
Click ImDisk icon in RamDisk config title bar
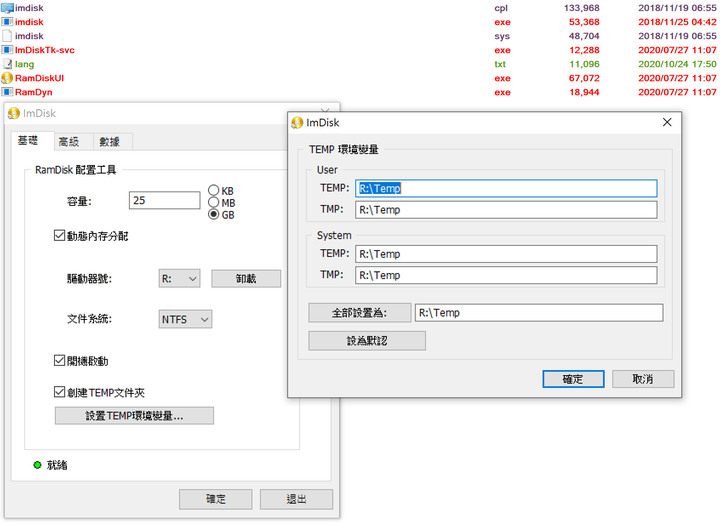[x=14, y=113]
